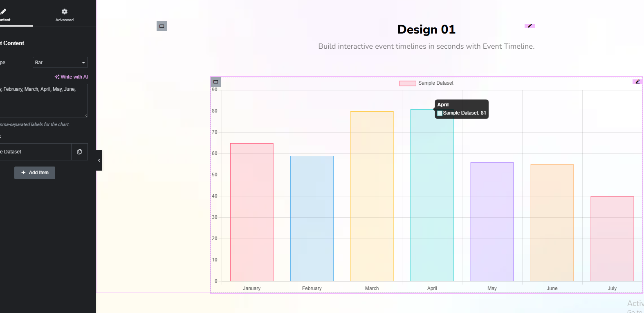This screenshot has height=313, width=644.
Task: Click the chart widget's column handle icon
Action: pyautogui.click(x=215, y=82)
